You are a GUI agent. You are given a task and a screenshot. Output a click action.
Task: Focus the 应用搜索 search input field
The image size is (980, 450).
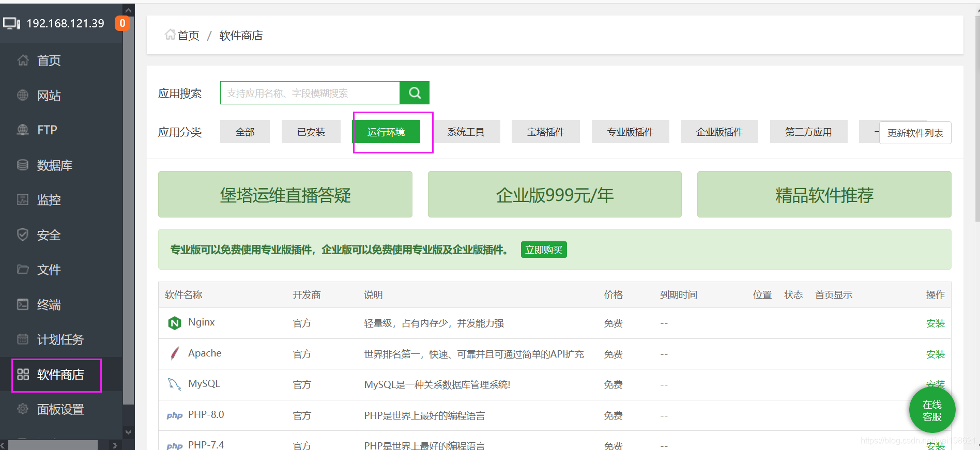(310, 93)
